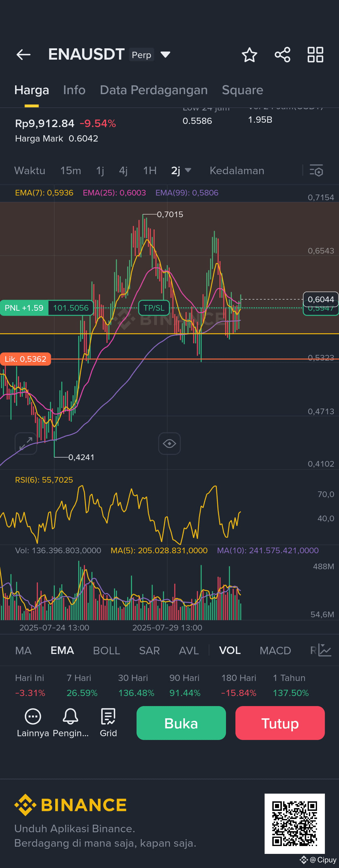This screenshot has height=868, width=339.
Task: Switch to the Harga tab
Action: [x=32, y=90]
